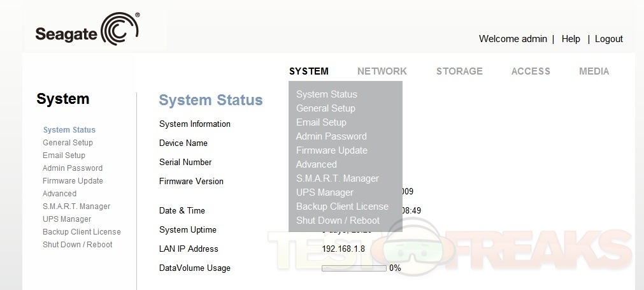Open Backup Client License from the dropdown

(342, 207)
